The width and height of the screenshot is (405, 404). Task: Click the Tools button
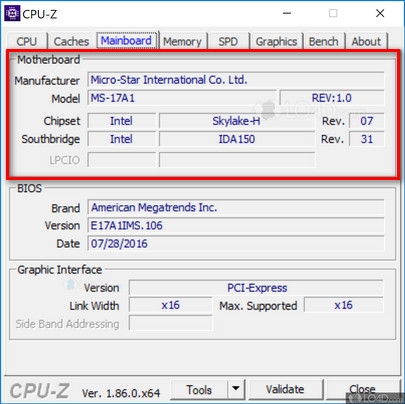199,390
